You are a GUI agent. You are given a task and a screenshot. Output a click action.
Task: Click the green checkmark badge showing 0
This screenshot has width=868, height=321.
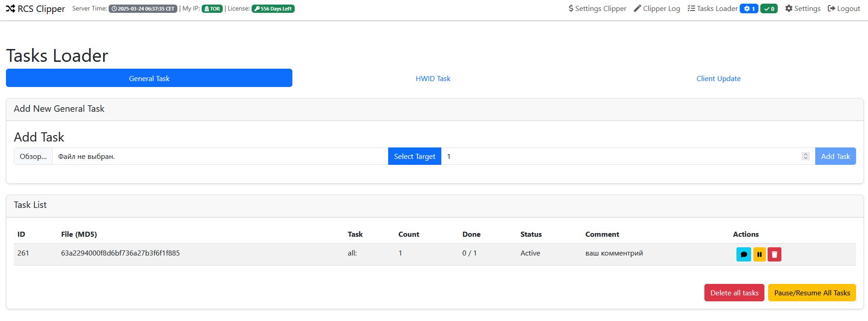(769, 9)
